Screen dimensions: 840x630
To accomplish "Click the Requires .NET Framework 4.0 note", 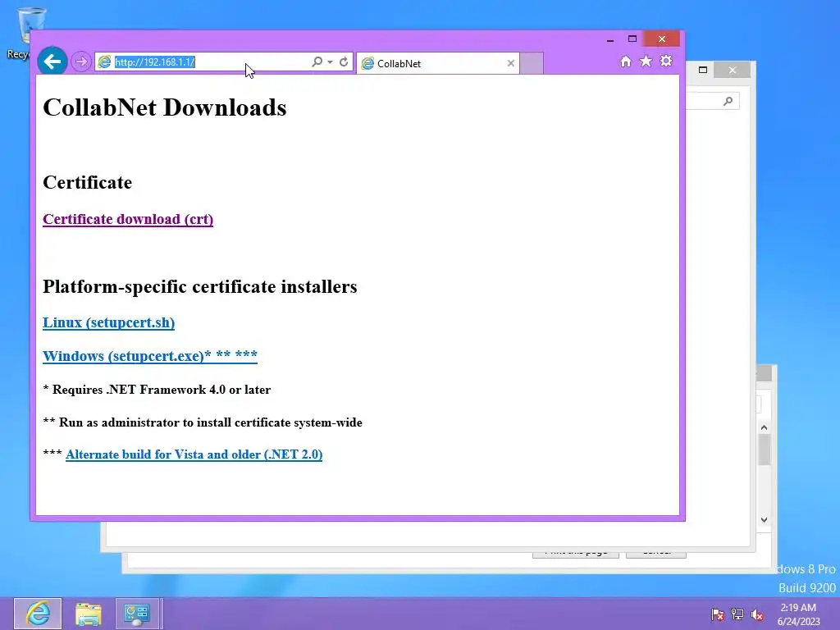I will coord(157,390).
